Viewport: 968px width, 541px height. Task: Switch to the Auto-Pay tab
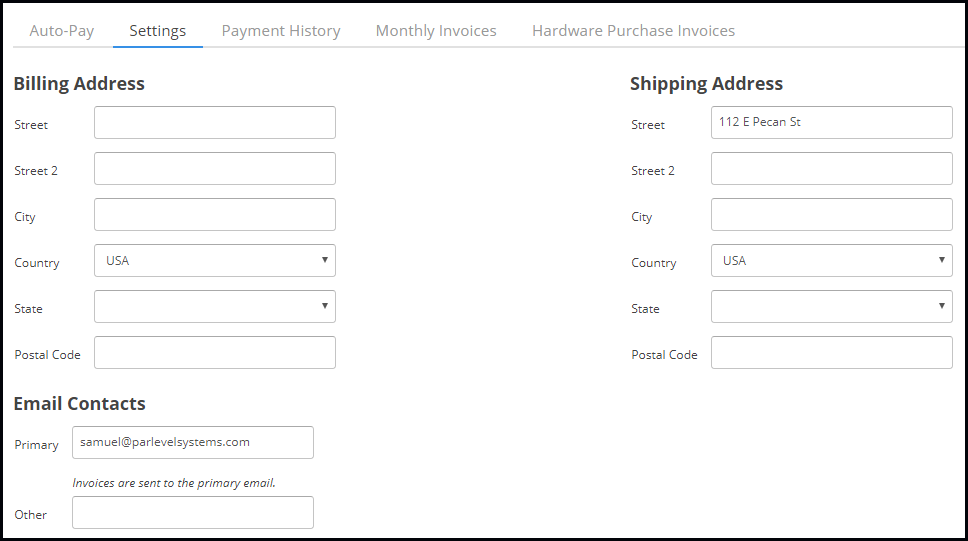pos(62,31)
